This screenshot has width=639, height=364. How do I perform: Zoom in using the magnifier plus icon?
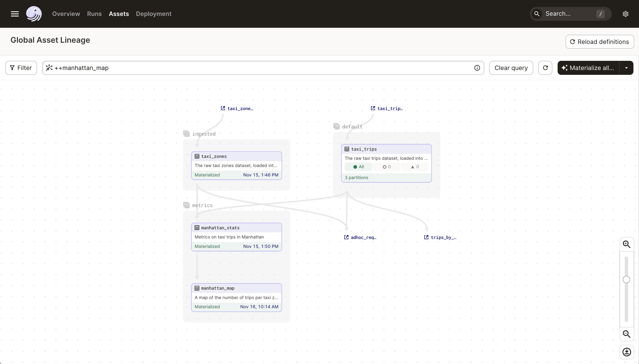[x=627, y=244]
